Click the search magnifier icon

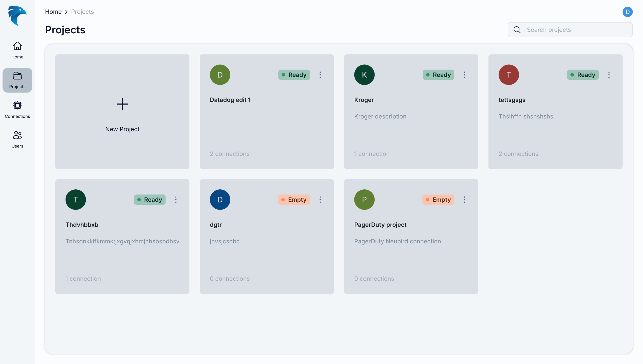517,30
